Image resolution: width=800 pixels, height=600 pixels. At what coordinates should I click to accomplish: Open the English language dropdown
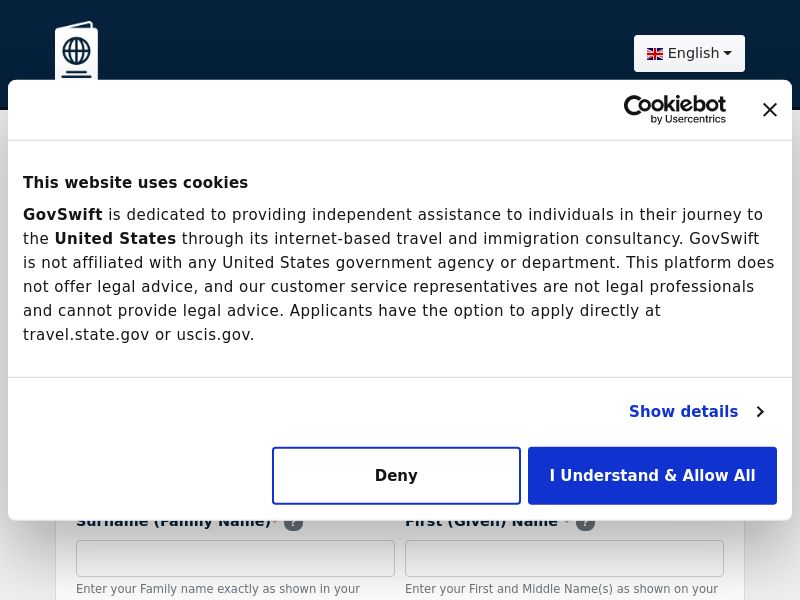(x=689, y=54)
